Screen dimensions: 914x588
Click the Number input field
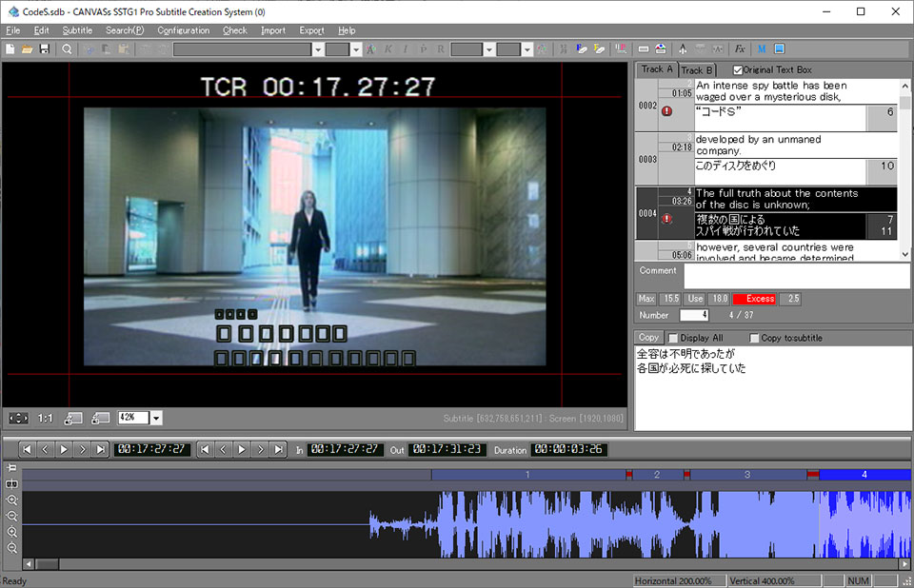[x=694, y=315]
